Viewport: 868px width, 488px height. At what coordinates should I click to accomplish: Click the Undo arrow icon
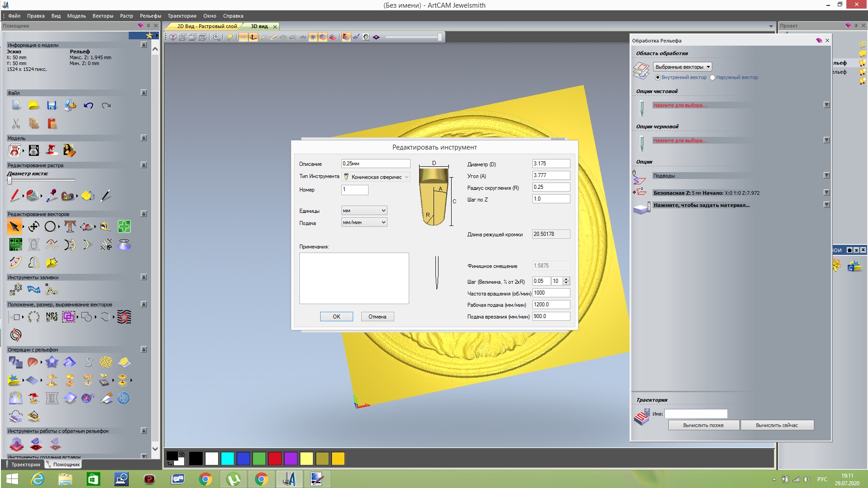tap(88, 106)
